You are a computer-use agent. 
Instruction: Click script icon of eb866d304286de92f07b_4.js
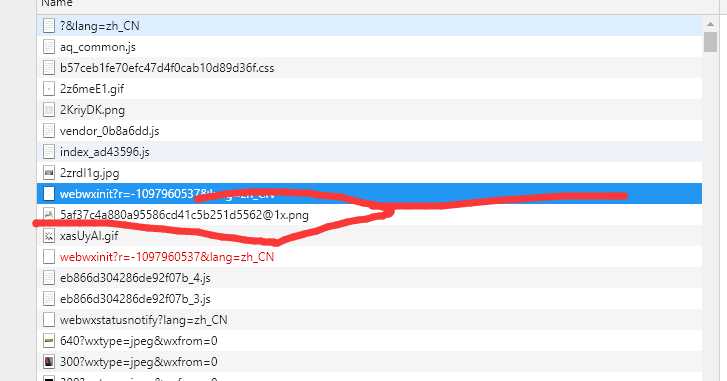(49, 278)
